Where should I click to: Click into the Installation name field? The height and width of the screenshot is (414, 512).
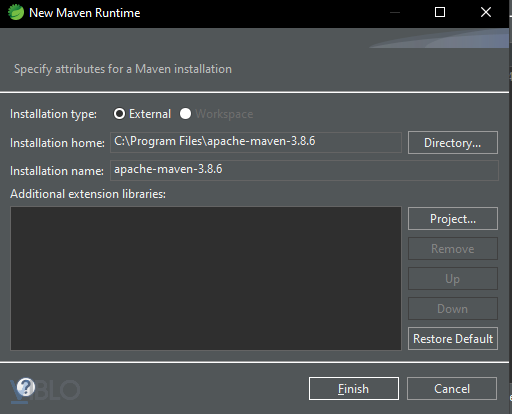[304, 170]
